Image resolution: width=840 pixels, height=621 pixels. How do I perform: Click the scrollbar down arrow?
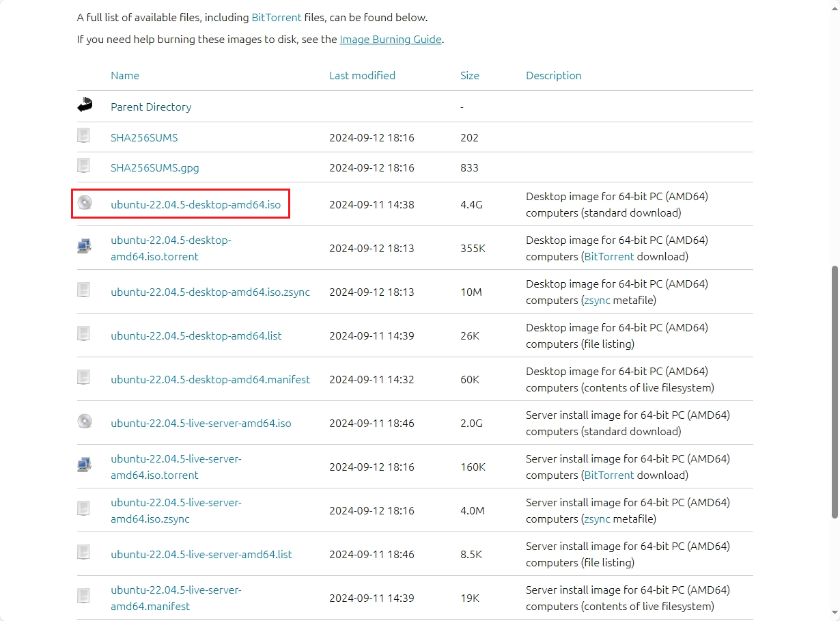(835, 614)
